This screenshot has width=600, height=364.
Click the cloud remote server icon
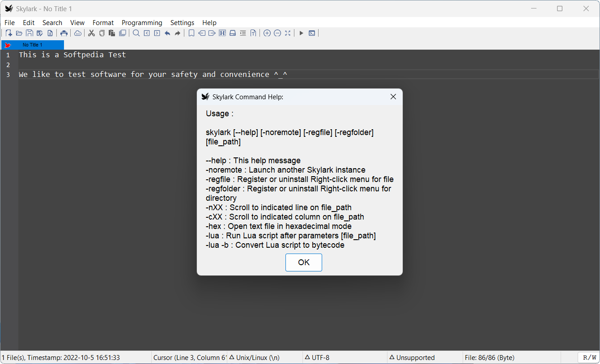pyautogui.click(x=78, y=33)
